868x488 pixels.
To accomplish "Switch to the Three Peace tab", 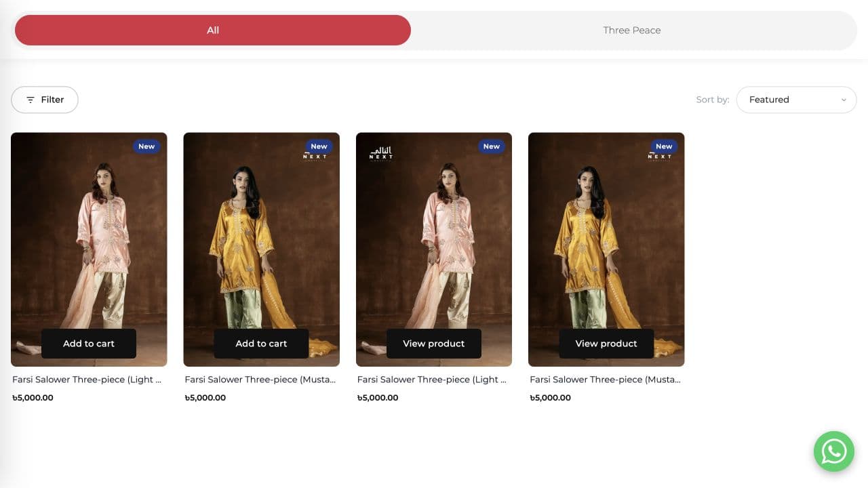I will (x=632, y=30).
